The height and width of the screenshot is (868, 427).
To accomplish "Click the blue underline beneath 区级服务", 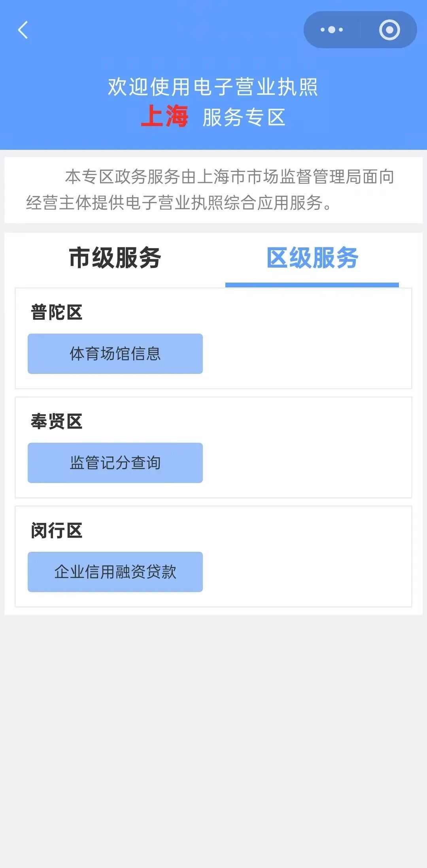I will pyautogui.click(x=312, y=285).
